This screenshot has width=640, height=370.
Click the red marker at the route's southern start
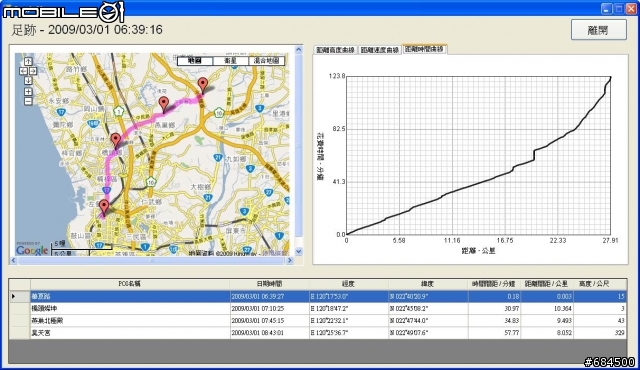[x=104, y=207]
